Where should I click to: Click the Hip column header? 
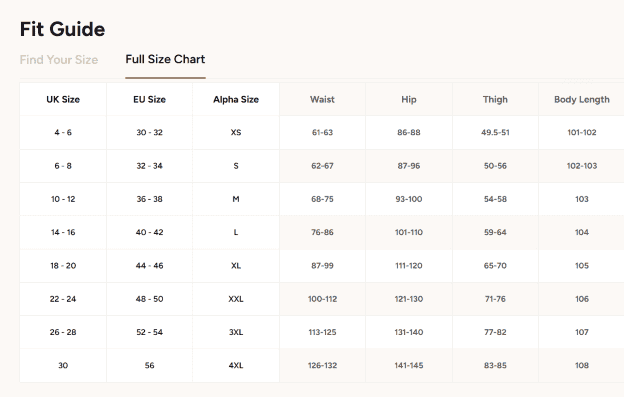[x=409, y=99]
